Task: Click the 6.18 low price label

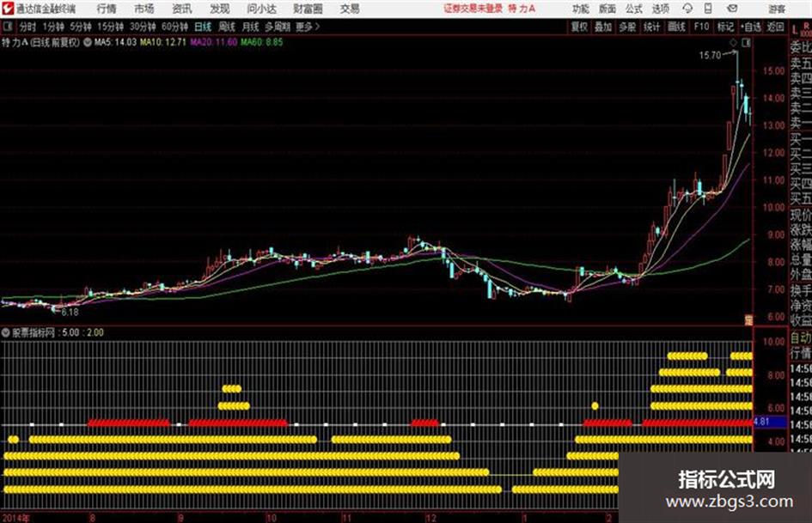Action: coord(70,313)
